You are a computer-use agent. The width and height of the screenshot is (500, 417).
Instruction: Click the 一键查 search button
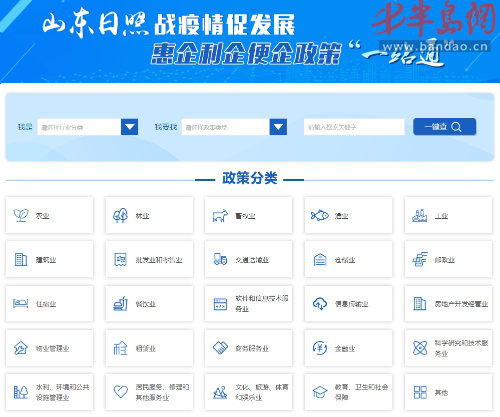tap(444, 127)
